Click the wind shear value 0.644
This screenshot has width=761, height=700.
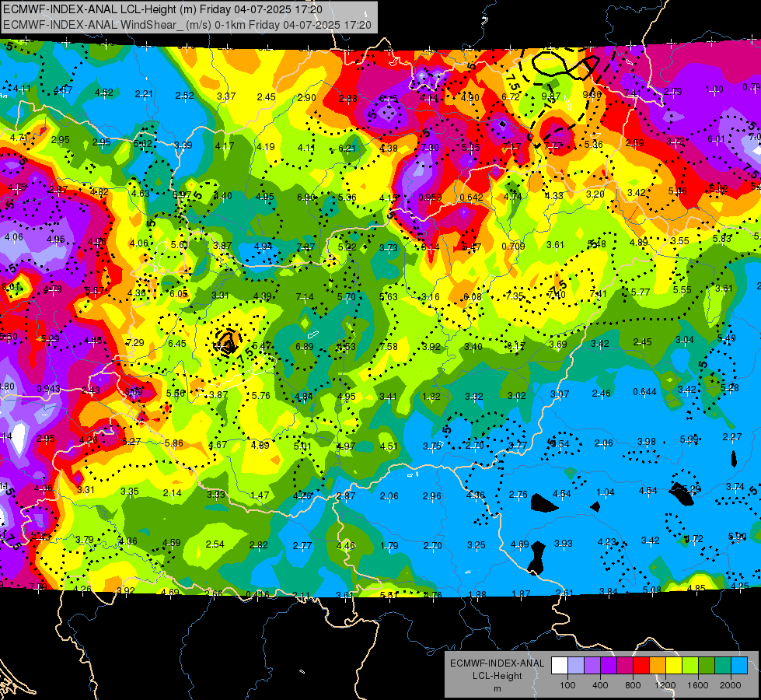pos(644,392)
